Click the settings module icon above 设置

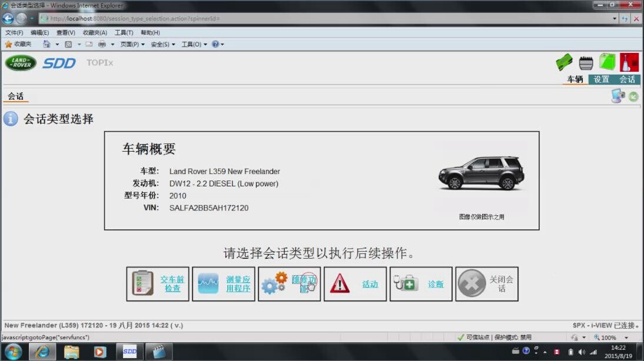(x=586, y=63)
